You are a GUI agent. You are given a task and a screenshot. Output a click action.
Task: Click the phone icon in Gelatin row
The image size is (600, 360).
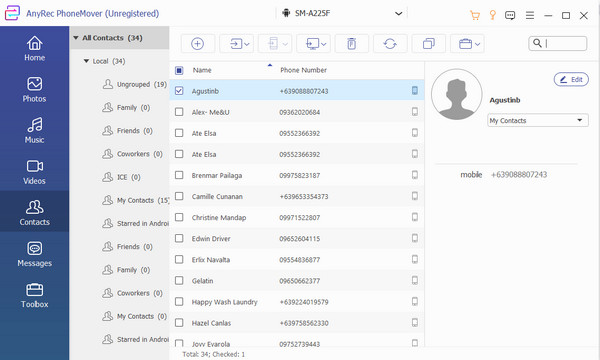click(x=414, y=280)
